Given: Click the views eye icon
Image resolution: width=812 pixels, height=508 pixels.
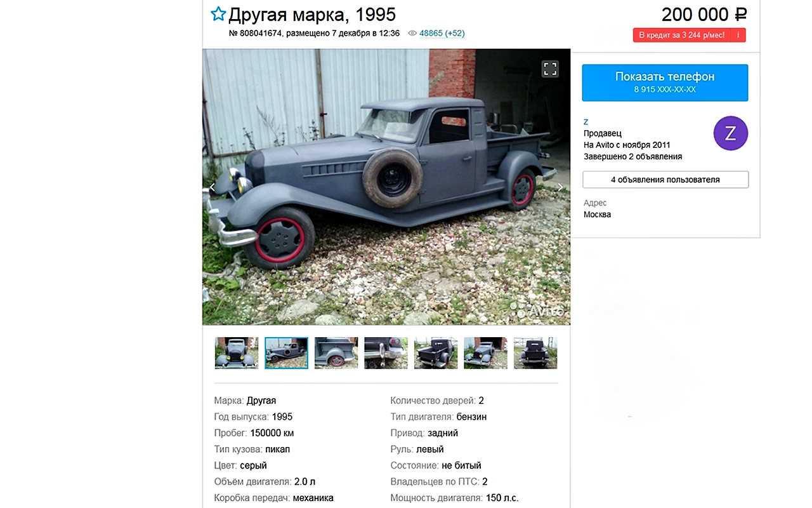Looking at the screenshot, I should click(412, 33).
